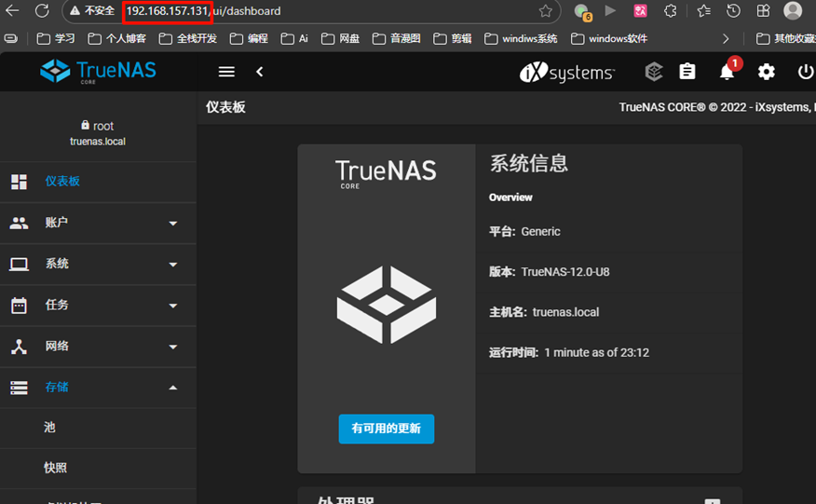This screenshot has width=816, height=504.
Task: Click the 有可用的更新 update button
Action: click(x=387, y=429)
